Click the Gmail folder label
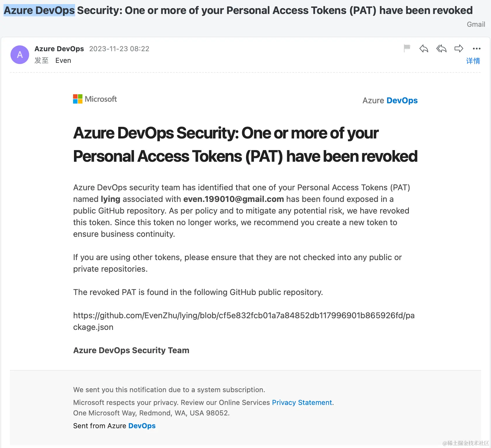491x448 pixels. click(476, 24)
